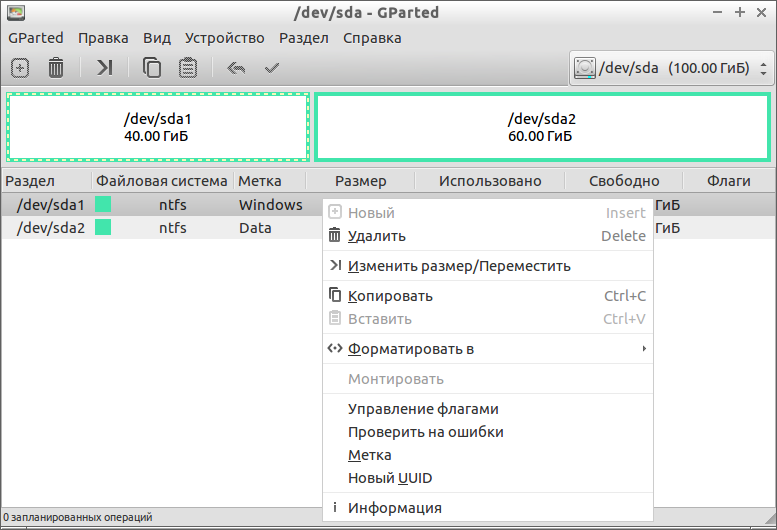Open the GParted menu
This screenshot has width=777, height=530.
pos(36,38)
